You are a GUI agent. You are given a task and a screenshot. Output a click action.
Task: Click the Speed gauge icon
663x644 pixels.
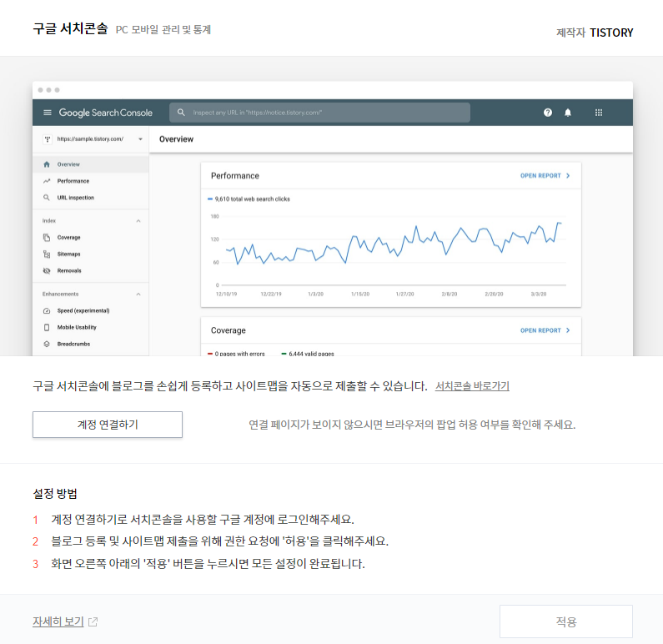point(47,311)
